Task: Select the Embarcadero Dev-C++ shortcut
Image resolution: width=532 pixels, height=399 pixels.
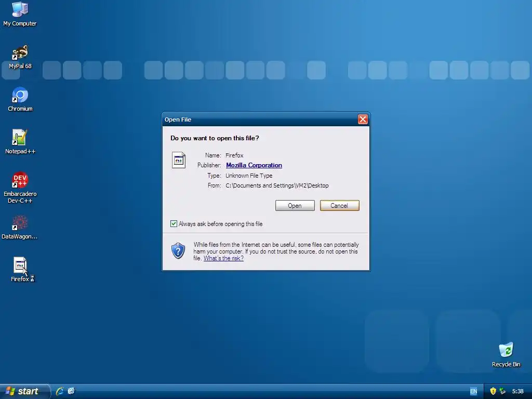Action: click(20, 188)
